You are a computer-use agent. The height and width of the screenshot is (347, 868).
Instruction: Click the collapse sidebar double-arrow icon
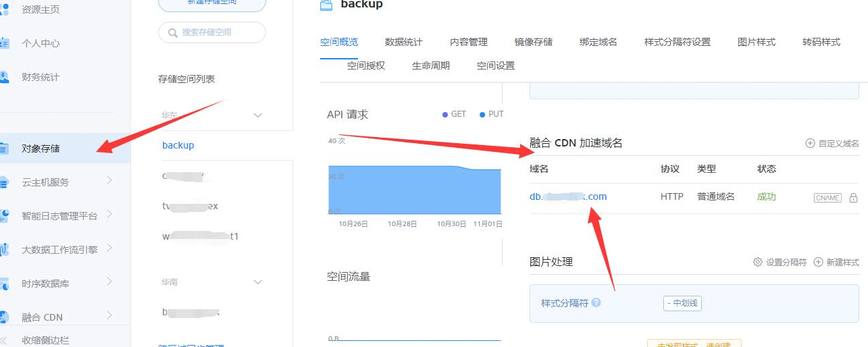[x=4, y=340]
